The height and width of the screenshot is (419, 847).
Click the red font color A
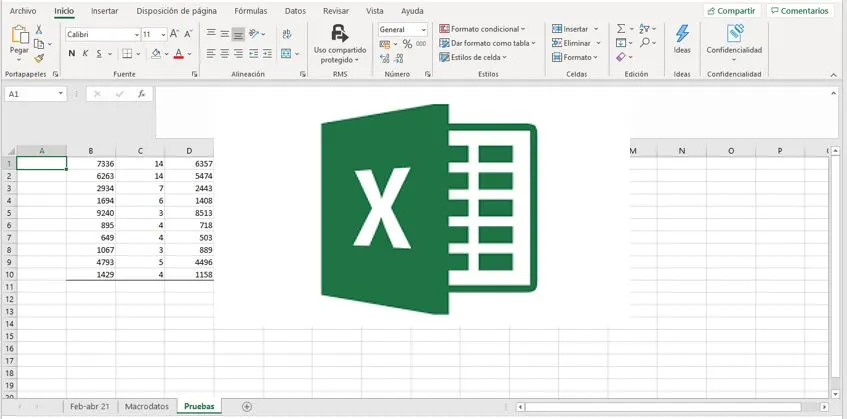179,53
